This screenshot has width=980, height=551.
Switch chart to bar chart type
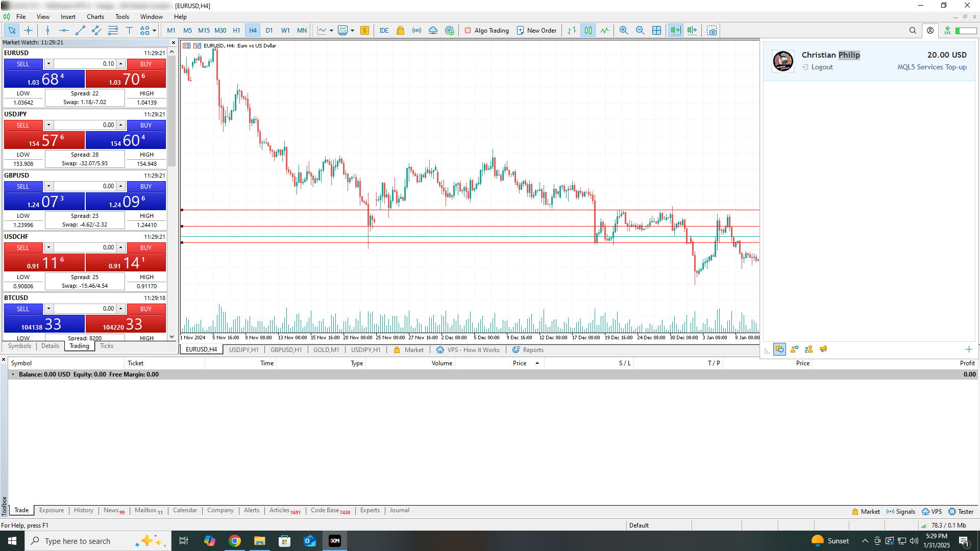[x=572, y=31]
